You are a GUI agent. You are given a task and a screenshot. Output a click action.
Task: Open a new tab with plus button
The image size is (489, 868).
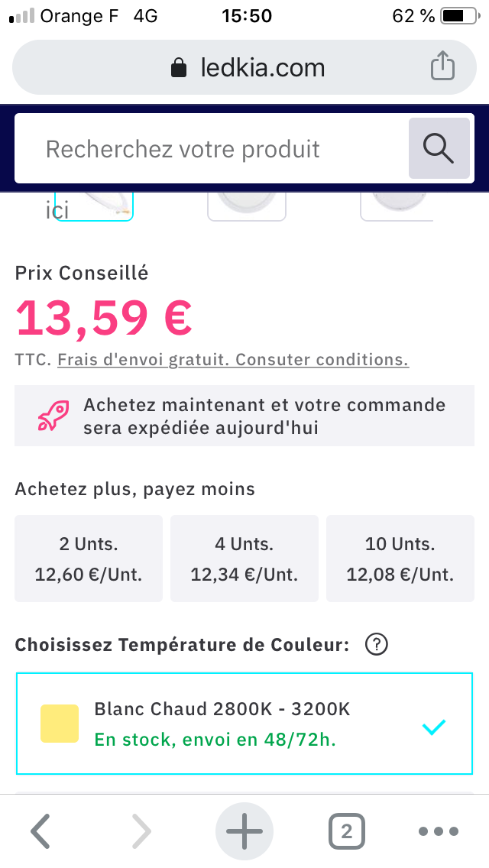click(244, 831)
